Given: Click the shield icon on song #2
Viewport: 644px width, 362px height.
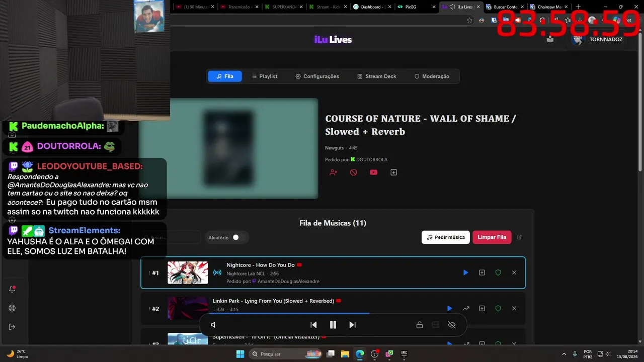Looking at the screenshot, I should 498,308.
